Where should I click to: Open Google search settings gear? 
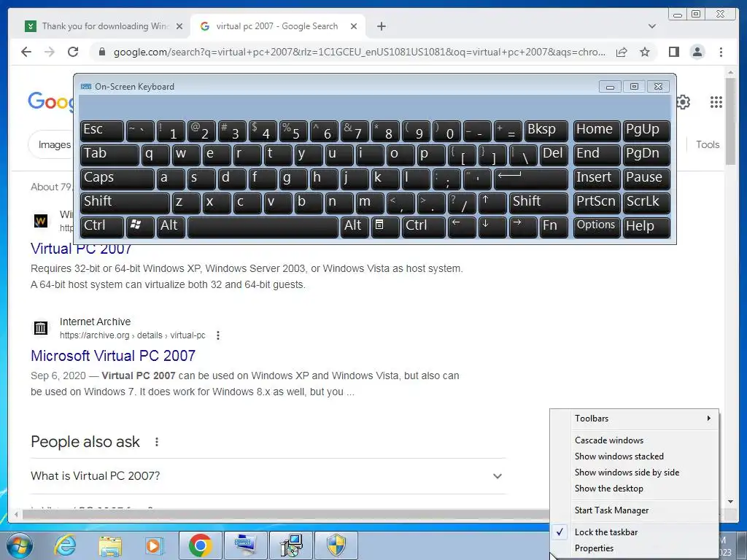click(683, 102)
